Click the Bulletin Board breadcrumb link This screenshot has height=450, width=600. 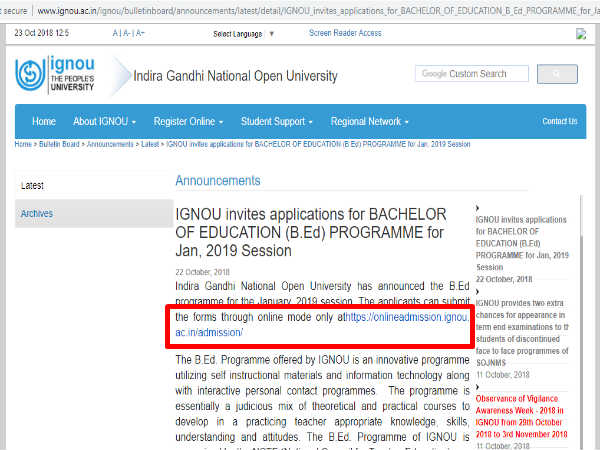pyautogui.click(x=59, y=144)
